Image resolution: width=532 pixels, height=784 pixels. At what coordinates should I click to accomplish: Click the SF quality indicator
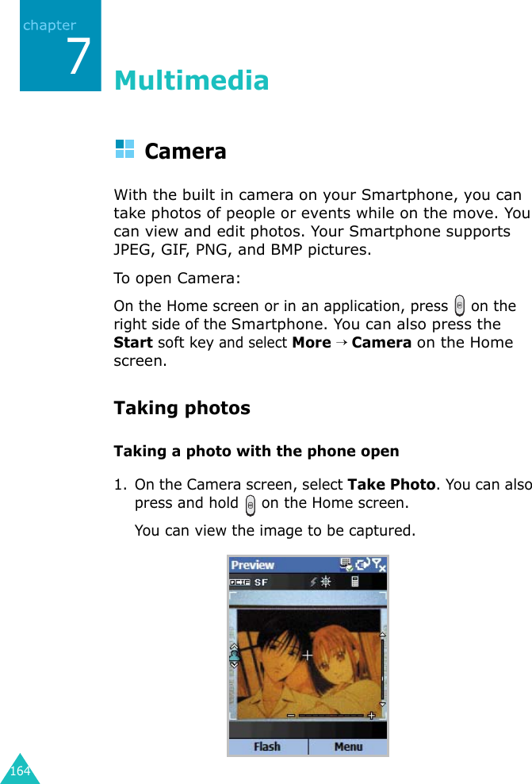click(x=261, y=582)
